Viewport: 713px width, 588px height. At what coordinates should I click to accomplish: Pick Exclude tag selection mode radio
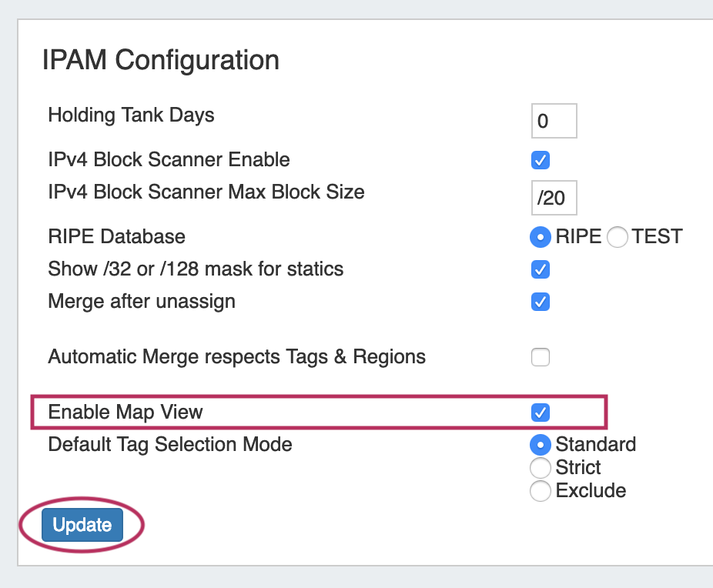point(541,490)
